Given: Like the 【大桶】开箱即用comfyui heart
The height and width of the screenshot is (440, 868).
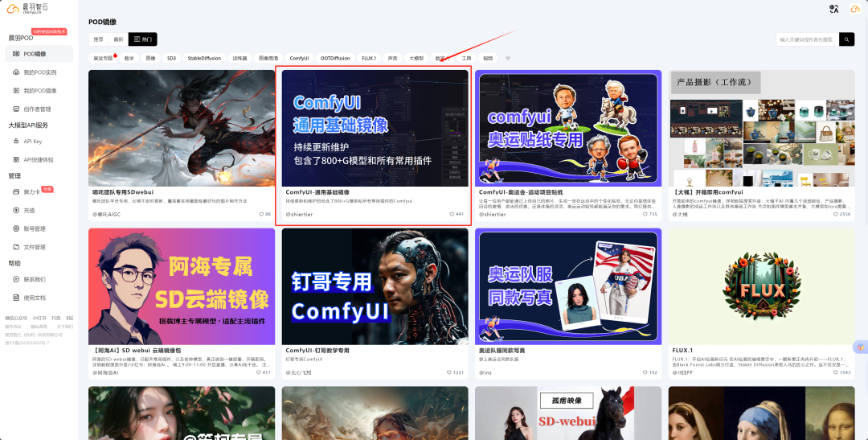Looking at the screenshot, I should pos(835,214).
